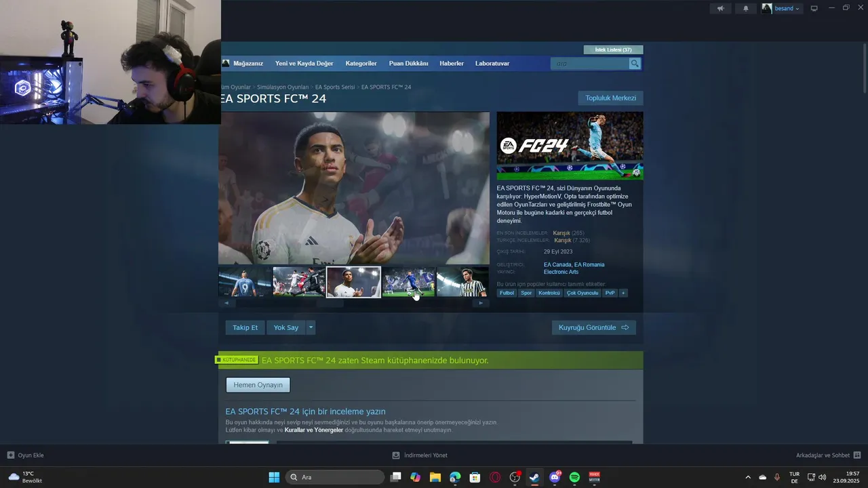The image size is (868, 488).
Task: Open the Haberler tab
Action: coord(452,63)
